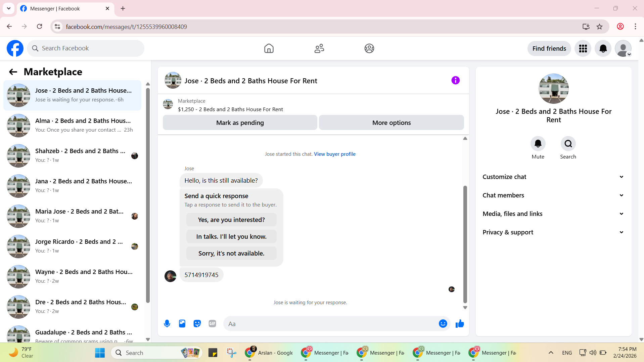View site information icon in address bar
Viewport: 644px width, 362px height.
[x=57, y=27]
